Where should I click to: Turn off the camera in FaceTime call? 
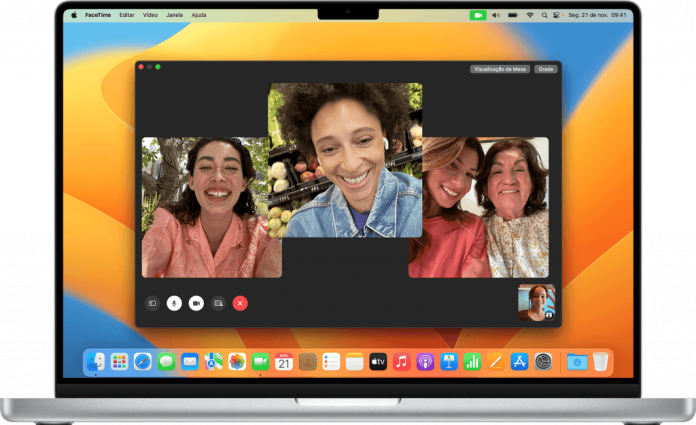pyautogui.click(x=196, y=303)
